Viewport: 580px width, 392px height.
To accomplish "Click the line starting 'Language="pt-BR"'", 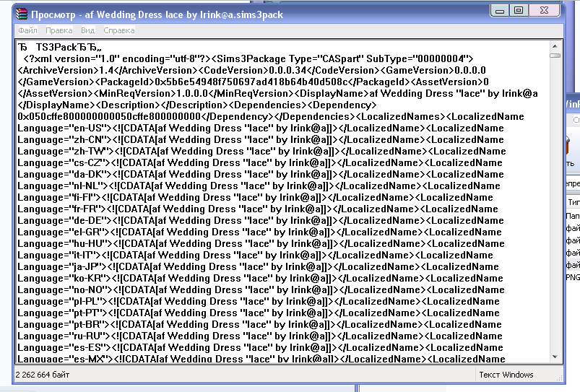I will coord(259,324).
